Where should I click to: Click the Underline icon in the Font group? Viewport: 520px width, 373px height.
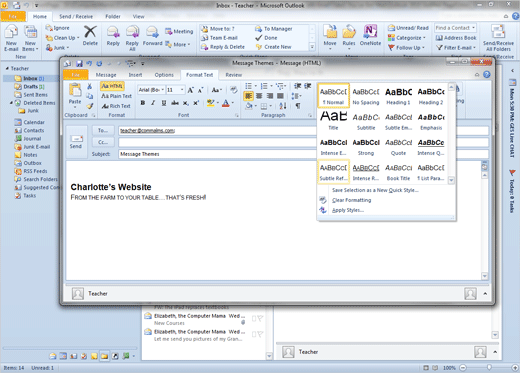pyautogui.click(x=164, y=103)
